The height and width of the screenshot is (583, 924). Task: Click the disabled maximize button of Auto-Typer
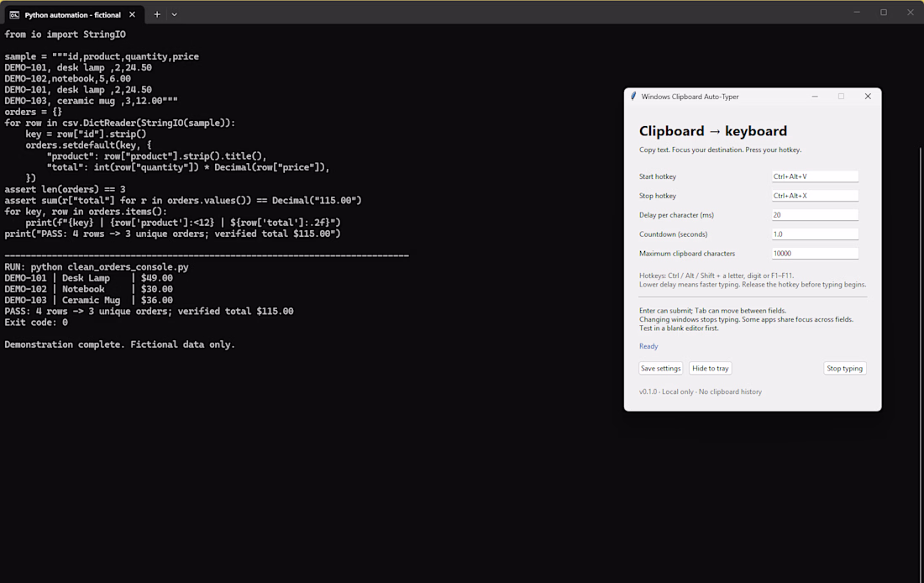[841, 96]
